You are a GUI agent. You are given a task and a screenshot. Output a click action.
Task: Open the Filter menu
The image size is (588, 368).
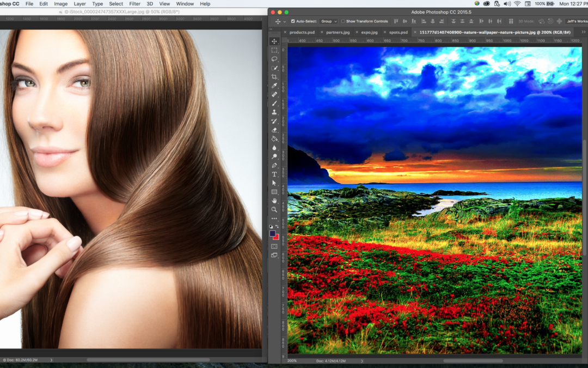[134, 4]
